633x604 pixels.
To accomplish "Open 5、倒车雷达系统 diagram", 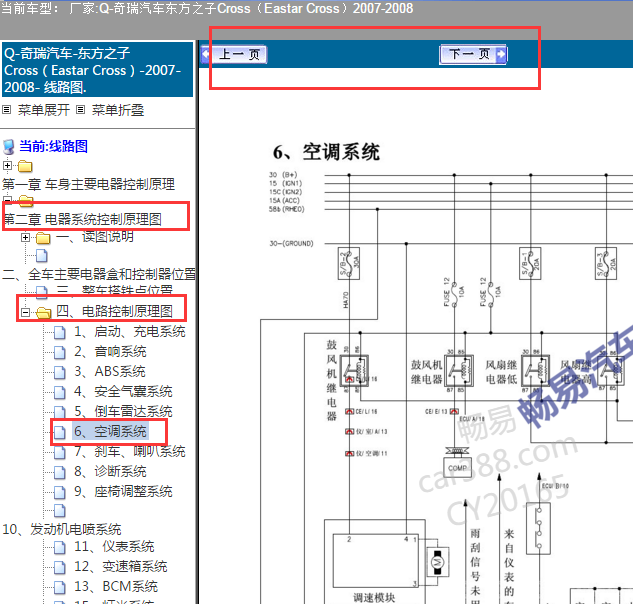I will (123, 411).
